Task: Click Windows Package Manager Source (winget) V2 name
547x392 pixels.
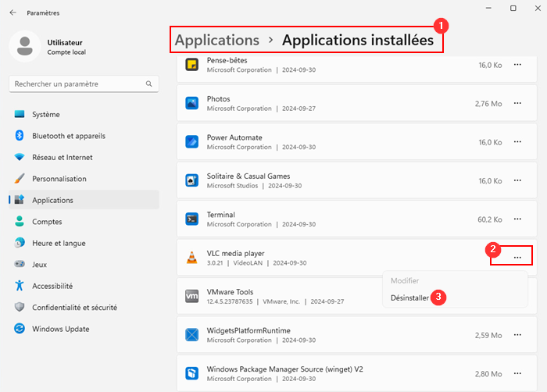Action: click(284, 369)
